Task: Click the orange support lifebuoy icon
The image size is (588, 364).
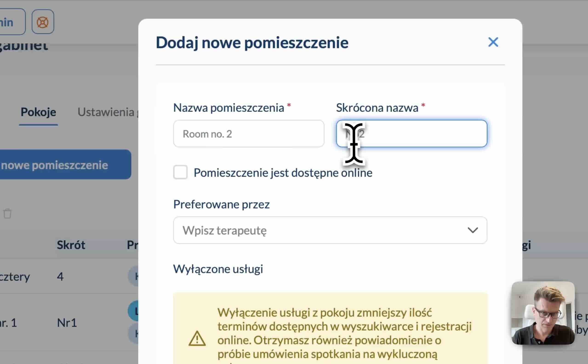Action: pyautogui.click(x=43, y=22)
